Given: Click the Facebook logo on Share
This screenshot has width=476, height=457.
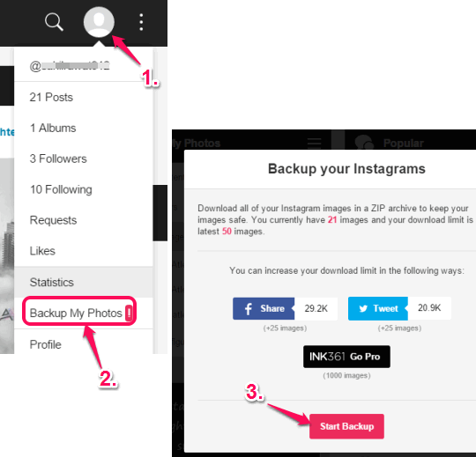Looking at the screenshot, I should [249, 309].
